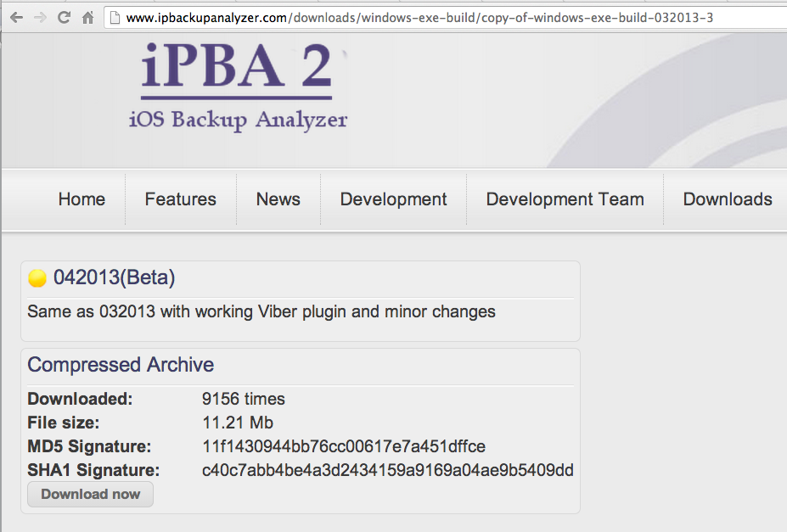Click the browser forward arrow

(40, 18)
